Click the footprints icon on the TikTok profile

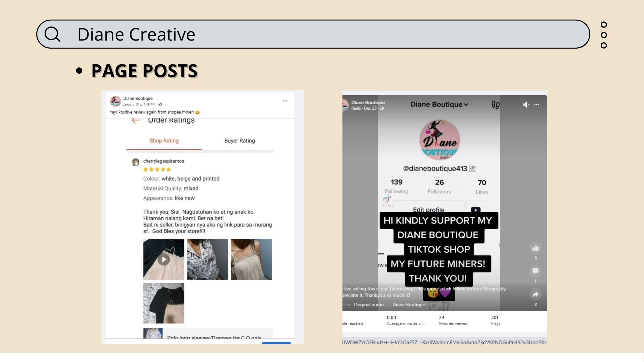pos(495,105)
